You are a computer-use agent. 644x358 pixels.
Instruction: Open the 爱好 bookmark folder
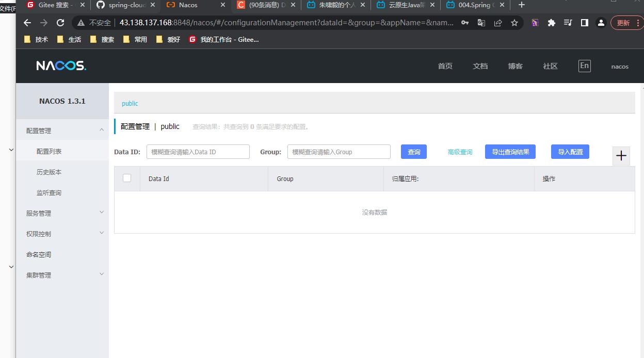coord(168,39)
